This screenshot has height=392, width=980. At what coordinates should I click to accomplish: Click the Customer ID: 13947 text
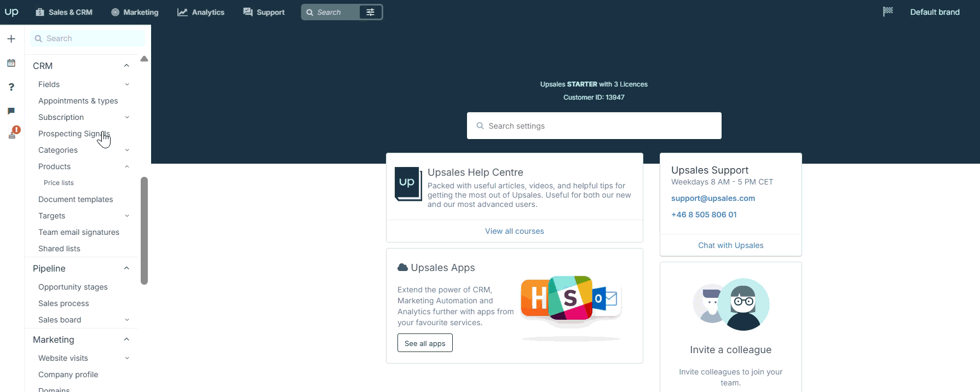(594, 97)
